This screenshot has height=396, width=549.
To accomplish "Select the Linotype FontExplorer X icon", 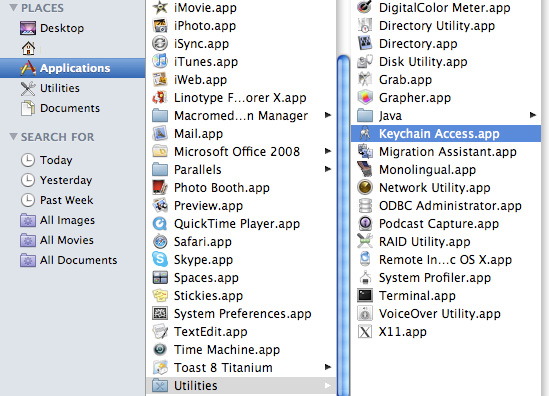I will tap(160, 98).
